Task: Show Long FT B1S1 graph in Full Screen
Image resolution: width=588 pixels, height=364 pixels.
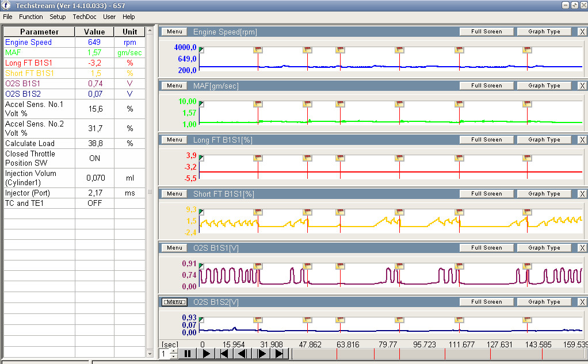Action: (486, 140)
